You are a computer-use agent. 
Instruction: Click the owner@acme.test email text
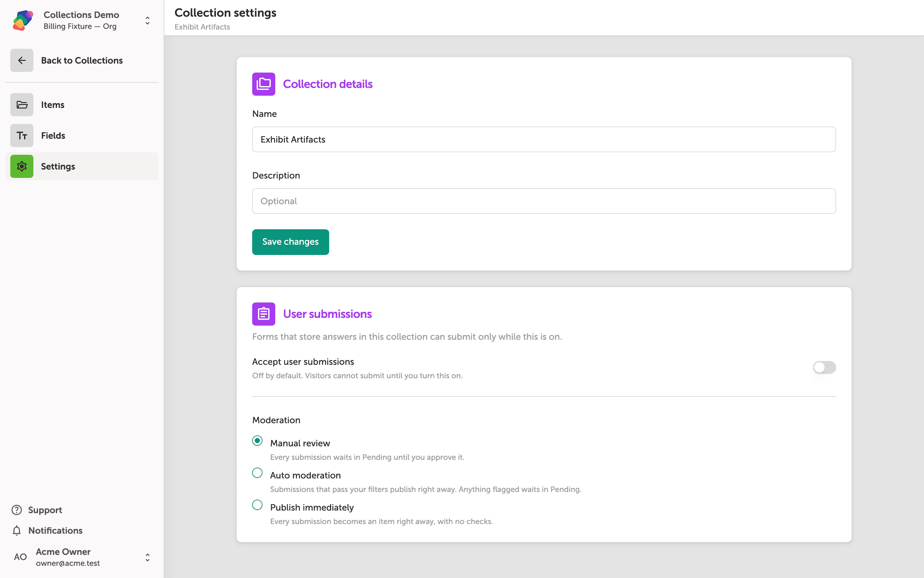pos(68,563)
